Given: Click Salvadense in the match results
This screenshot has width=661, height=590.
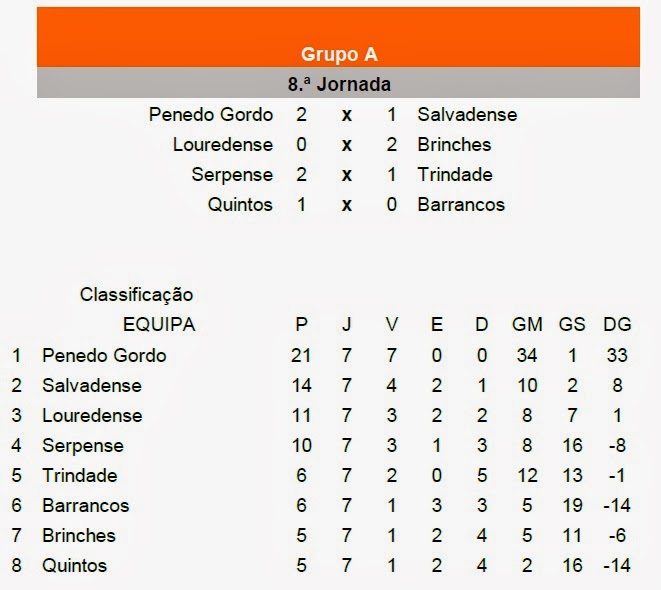Looking at the screenshot, I should [467, 115].
